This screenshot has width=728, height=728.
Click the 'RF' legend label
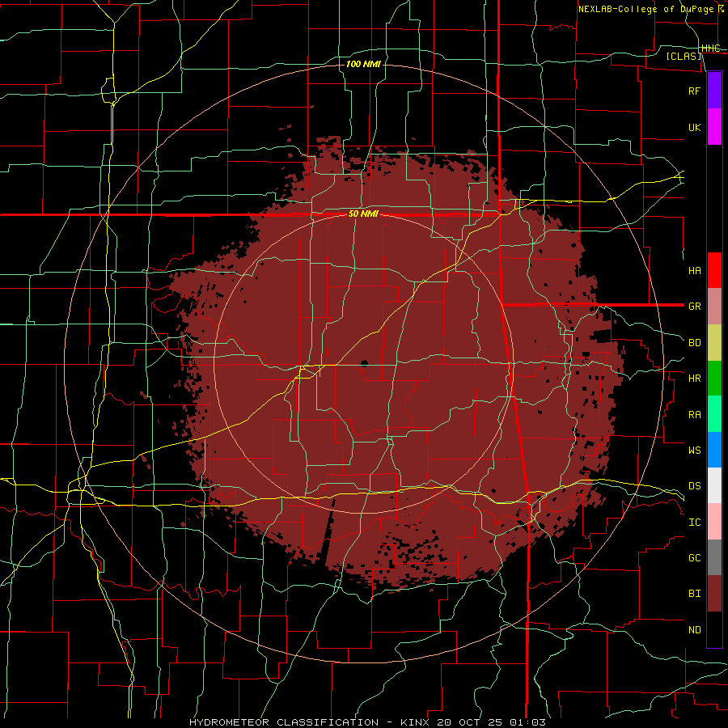[694, 91]
